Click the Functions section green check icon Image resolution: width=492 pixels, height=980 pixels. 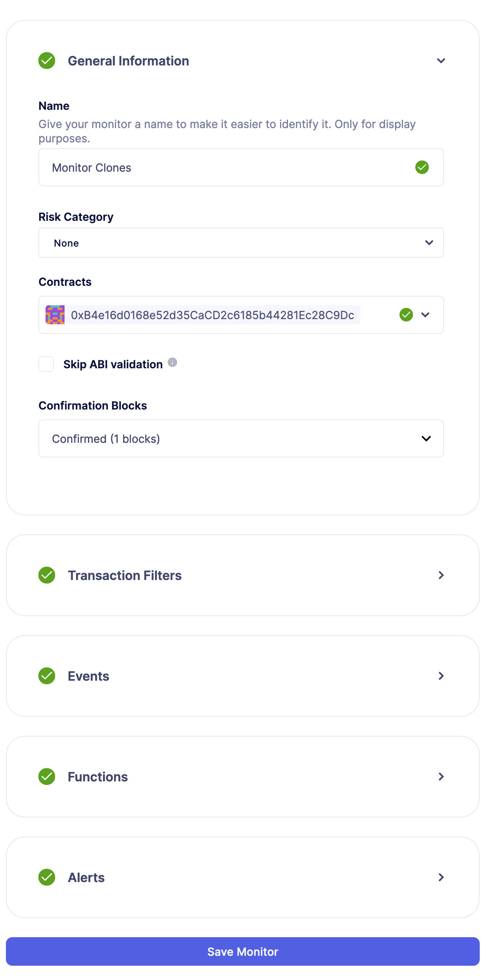coord(47,777)
